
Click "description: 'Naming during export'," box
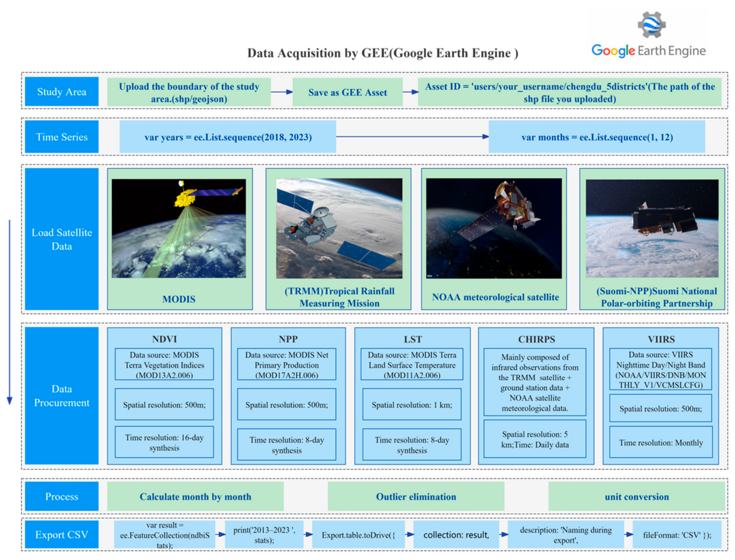point(566,534)
